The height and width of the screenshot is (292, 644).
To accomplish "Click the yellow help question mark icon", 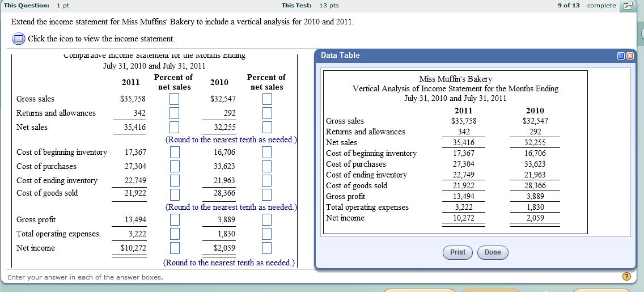I will click(x=626, y=276).
